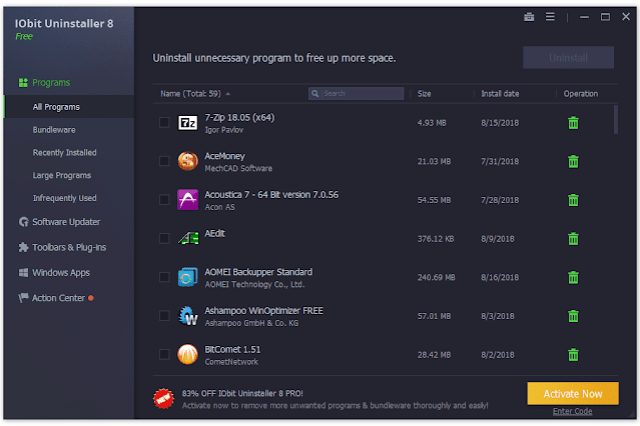Viewport: 640px width, 426px height.
Task: Click the CometNetwork publisher text
Action: coord(231,362)
